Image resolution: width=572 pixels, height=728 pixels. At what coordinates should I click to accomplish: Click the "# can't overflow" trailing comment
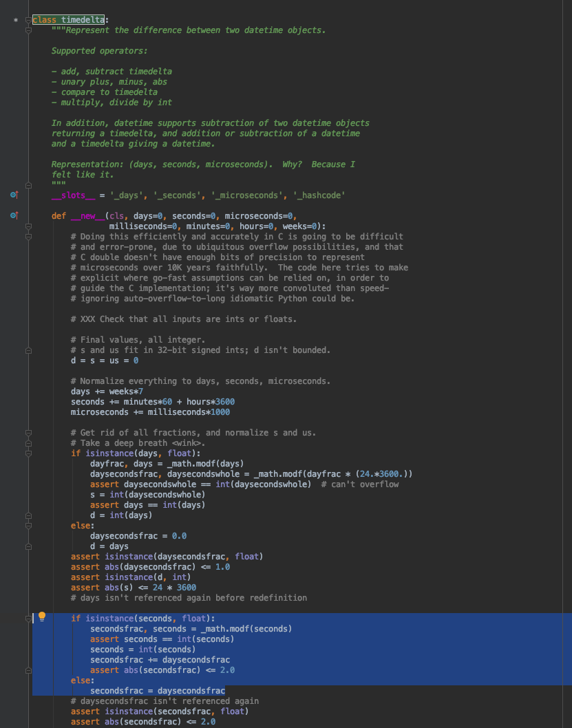coord(360,484)
